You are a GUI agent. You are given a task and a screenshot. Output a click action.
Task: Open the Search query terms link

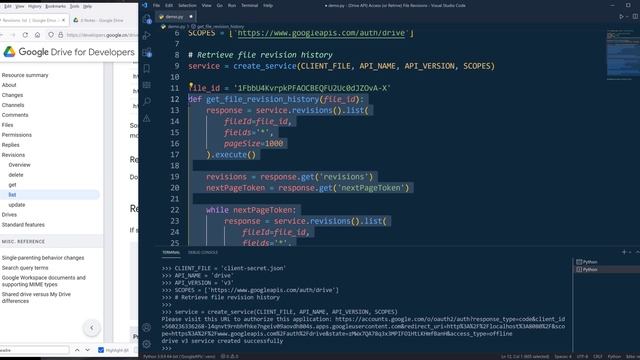coord(25,268)
